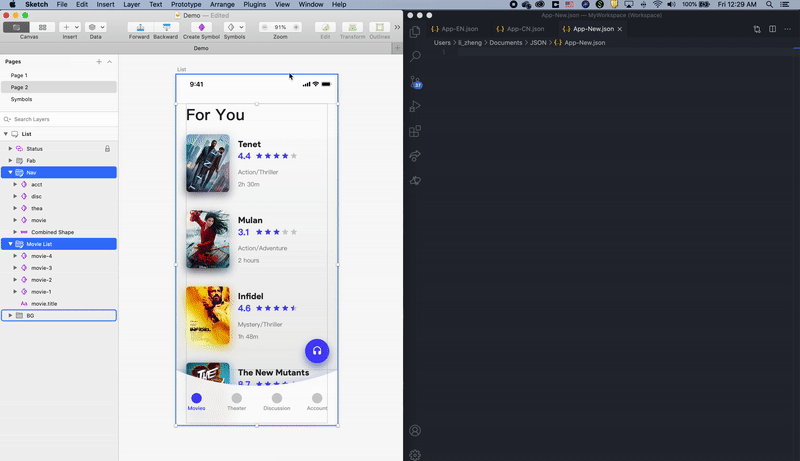The width and height of the screenshot is (800, 461).
Task: Add a new document tab in Sketch
Action: 397,48
